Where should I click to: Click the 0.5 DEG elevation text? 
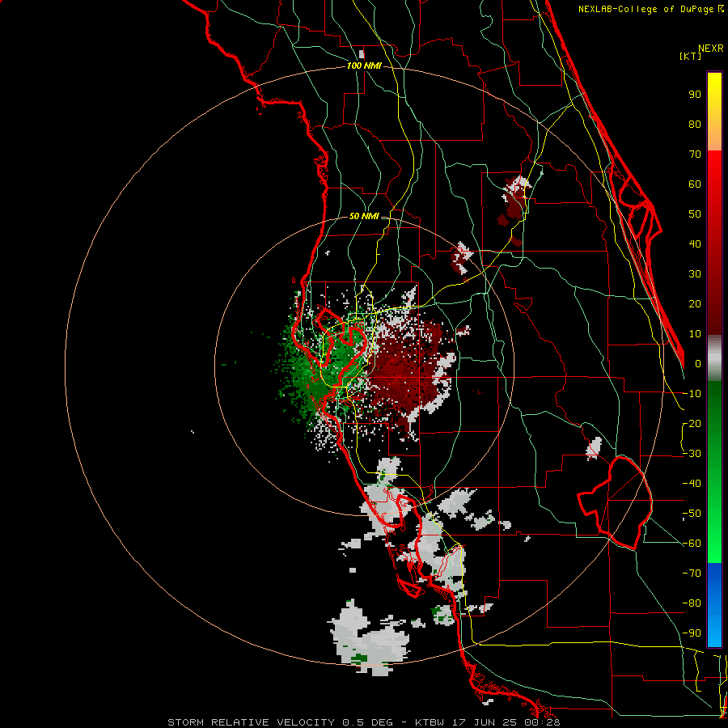click(367, 722)
